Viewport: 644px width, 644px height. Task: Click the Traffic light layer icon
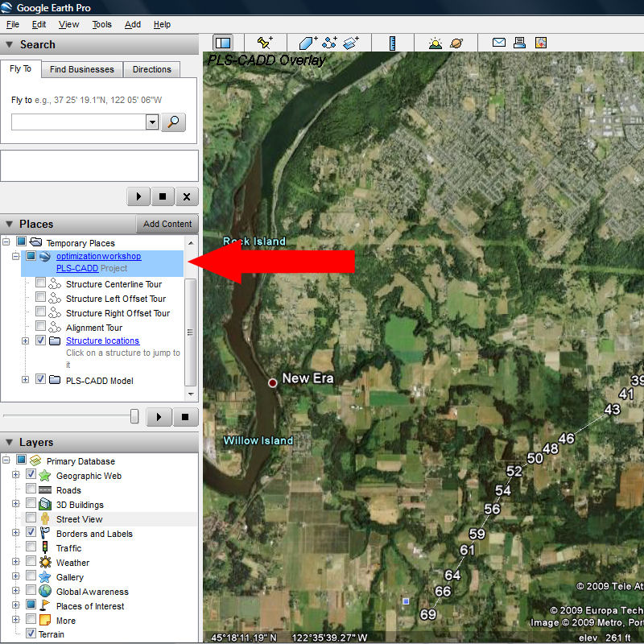point(45,547)
